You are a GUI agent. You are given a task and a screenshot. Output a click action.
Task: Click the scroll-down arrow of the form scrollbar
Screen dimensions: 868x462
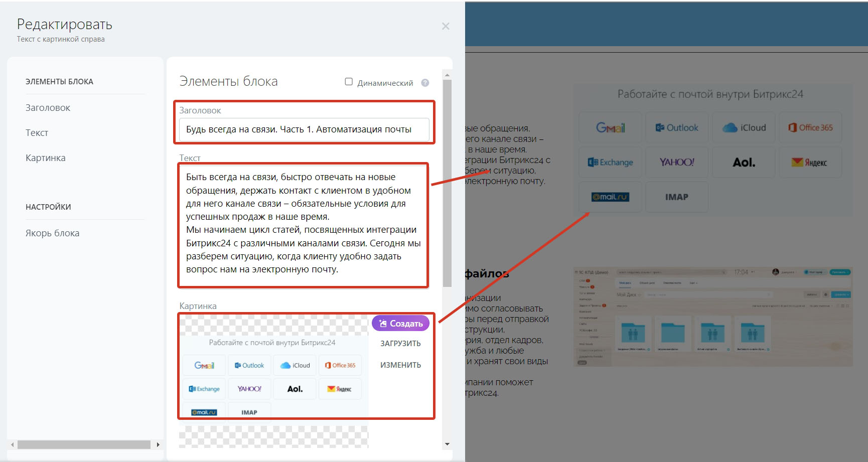point(447,444)
